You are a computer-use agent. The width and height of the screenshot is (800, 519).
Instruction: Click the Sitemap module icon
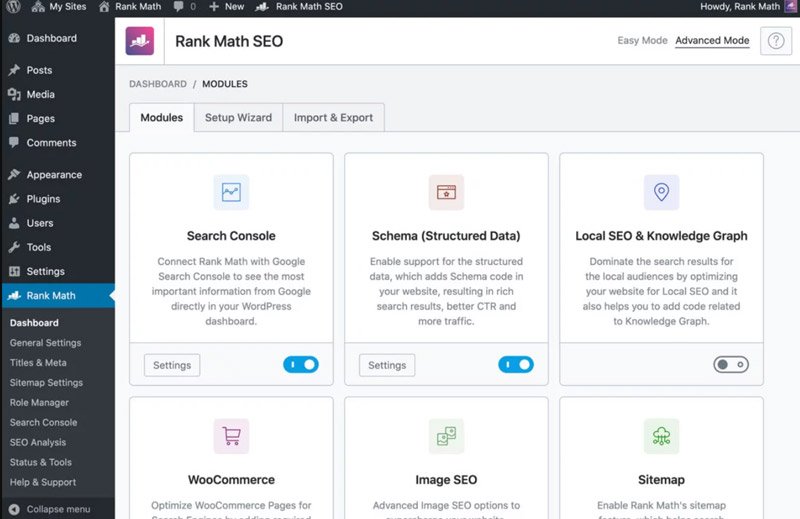click(x=661, y=436)
